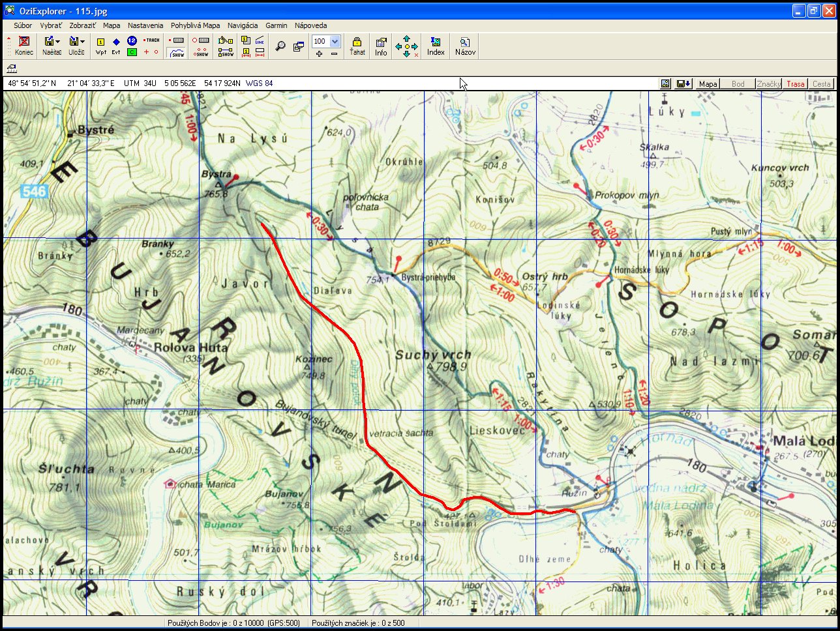The image size is (840, 631).
Task: Click the Suchý vrch peak on map
Action: click(x=430, y=367)
